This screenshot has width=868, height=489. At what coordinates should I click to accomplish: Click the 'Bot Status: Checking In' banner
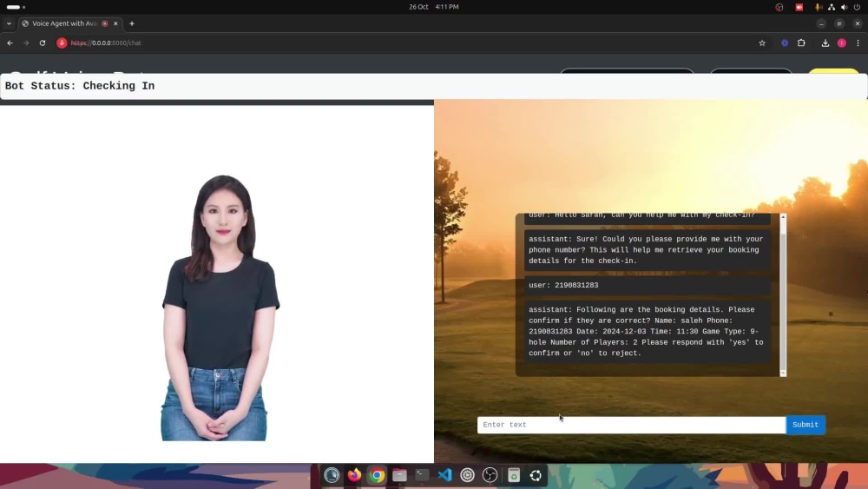coord(433,86)
